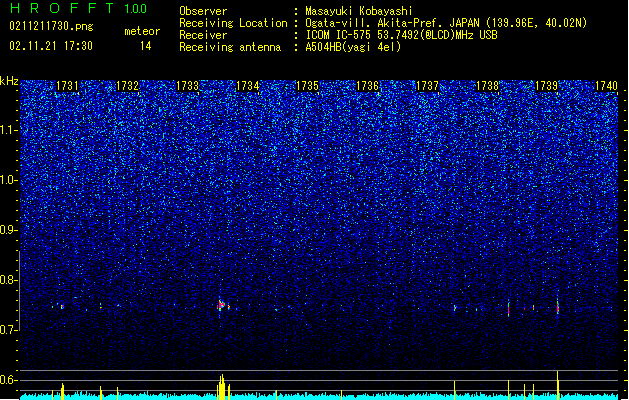This screenshot has width=629, height=400.
Task: Click the 1737 time marker
Action: pos(428,85)
